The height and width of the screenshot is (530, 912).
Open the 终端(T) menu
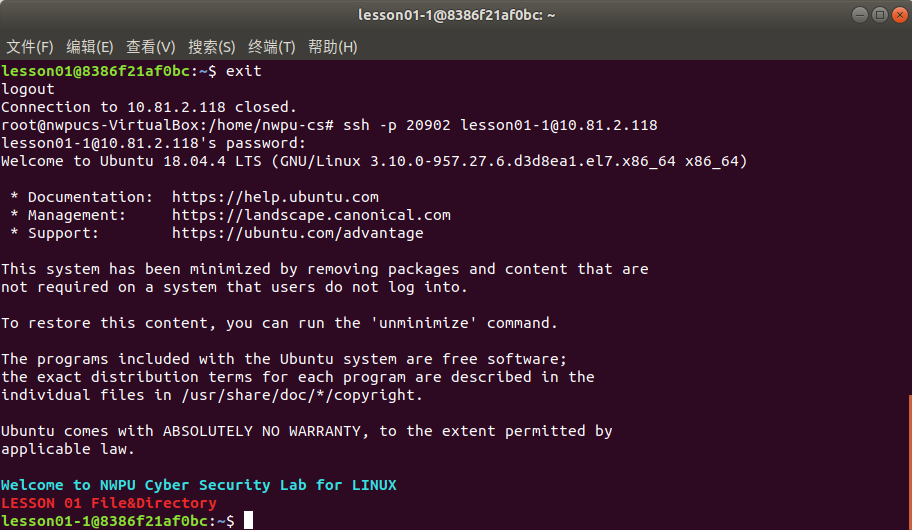tap(272, 47)
